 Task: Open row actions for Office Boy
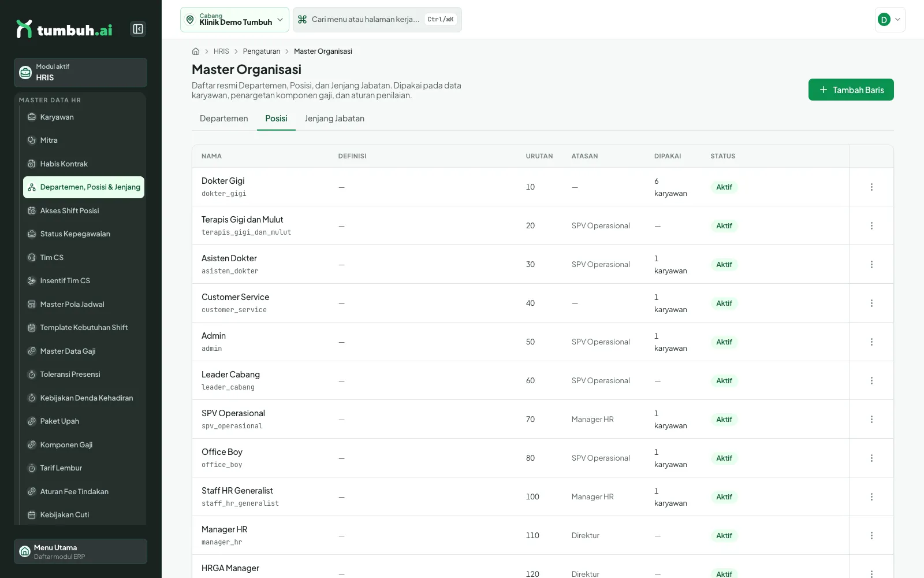tap(871, 458)
